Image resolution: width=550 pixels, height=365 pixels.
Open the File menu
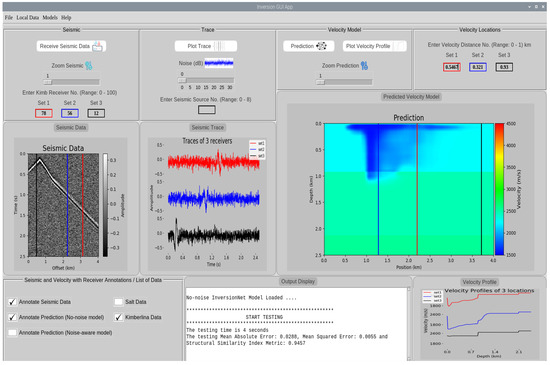[8, 18]
